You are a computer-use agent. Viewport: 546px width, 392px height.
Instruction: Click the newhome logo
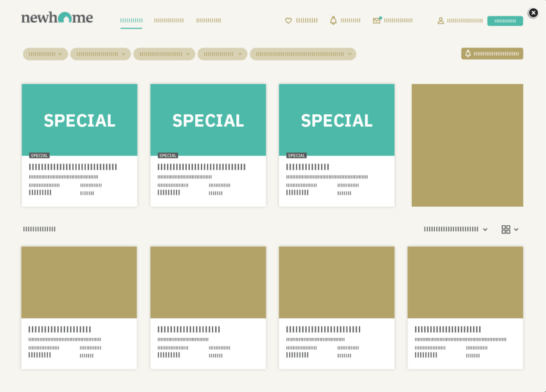[x=57, y=17]
